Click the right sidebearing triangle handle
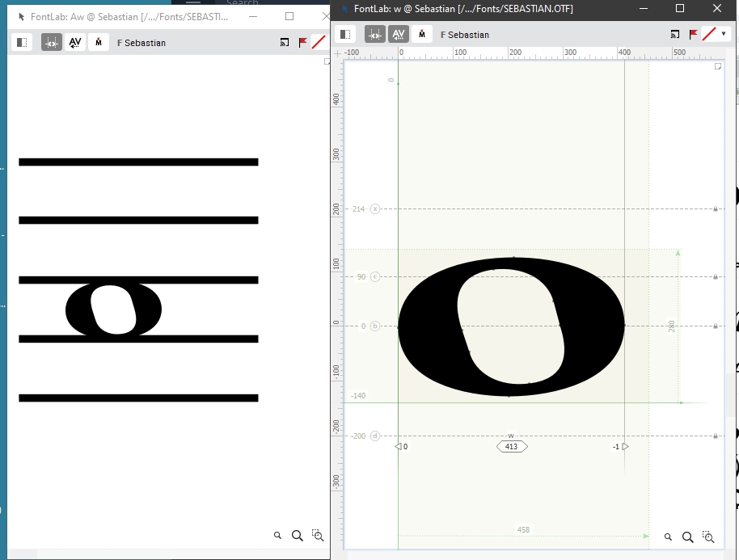The height and width of the screenshot is (560, 739). [626, 447]
